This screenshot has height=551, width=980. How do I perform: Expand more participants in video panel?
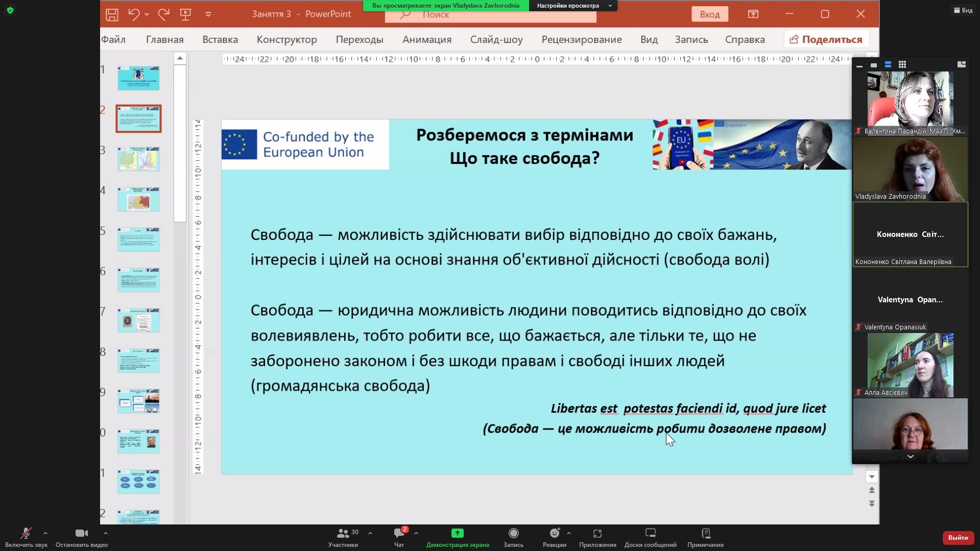(x=910, y=457)
